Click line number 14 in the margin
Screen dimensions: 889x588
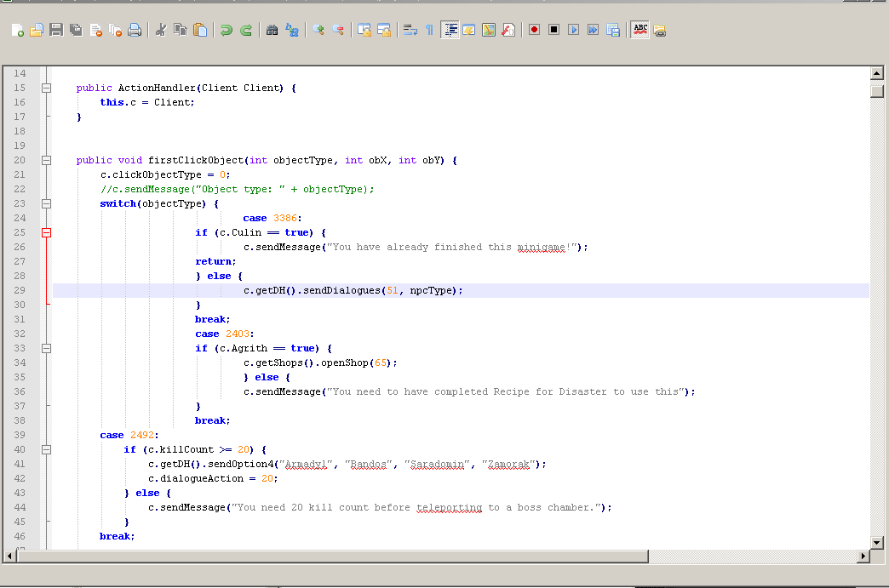tap(20, 73)
